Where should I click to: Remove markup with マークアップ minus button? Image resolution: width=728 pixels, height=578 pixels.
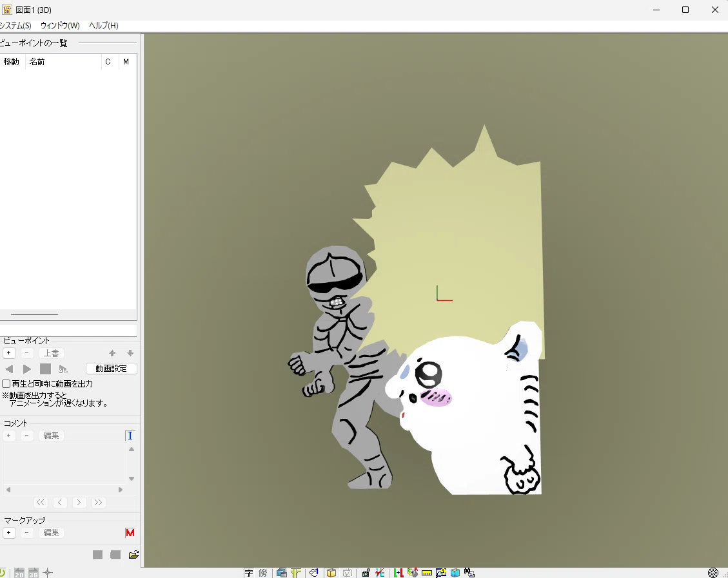(27, 532)
